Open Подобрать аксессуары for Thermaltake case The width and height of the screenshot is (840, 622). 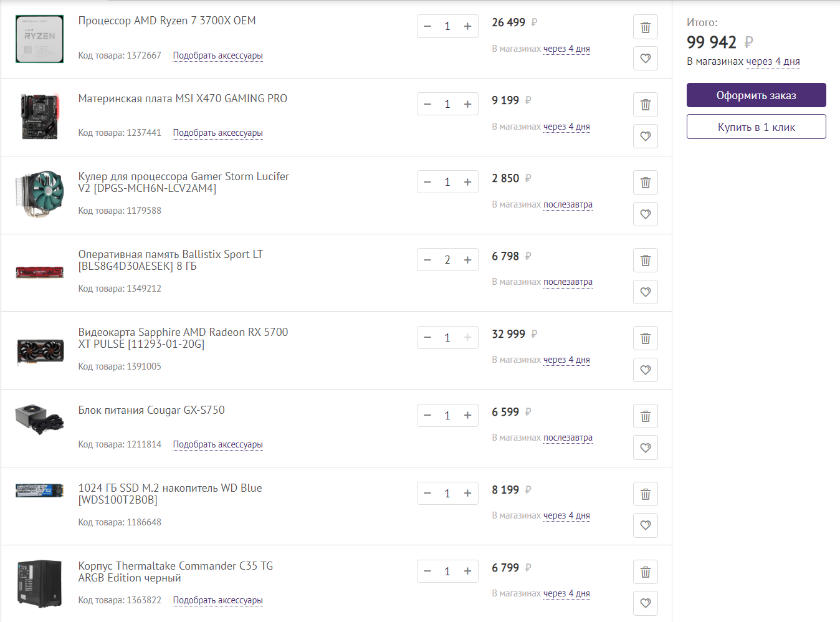click(217, 600)
